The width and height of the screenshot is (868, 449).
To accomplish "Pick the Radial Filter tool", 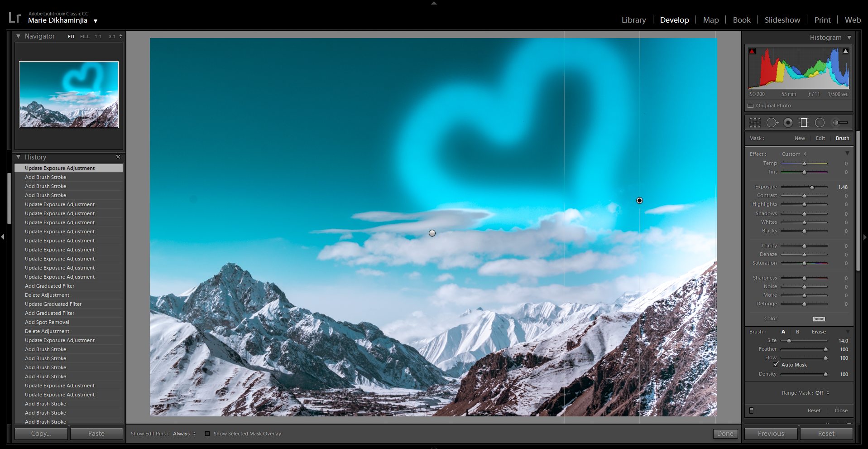I will 820,123.
